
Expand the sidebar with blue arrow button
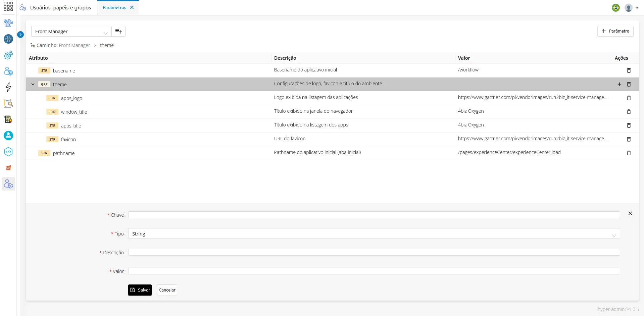20,35
